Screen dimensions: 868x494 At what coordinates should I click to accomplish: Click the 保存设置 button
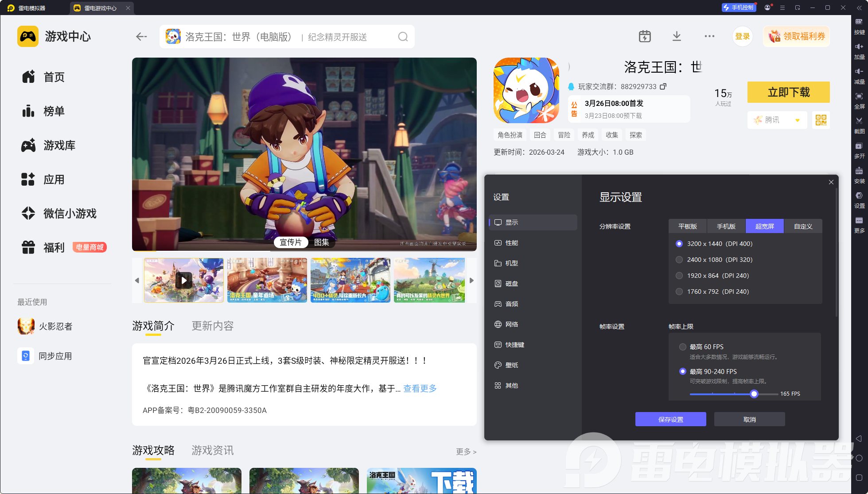(670, 419)
